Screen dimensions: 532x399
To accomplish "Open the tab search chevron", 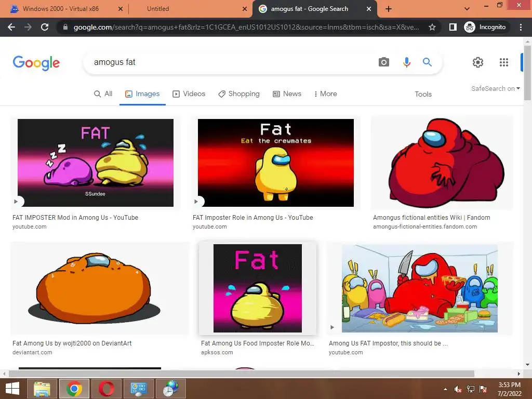I will pyautogui.click(x=467, y=9).
